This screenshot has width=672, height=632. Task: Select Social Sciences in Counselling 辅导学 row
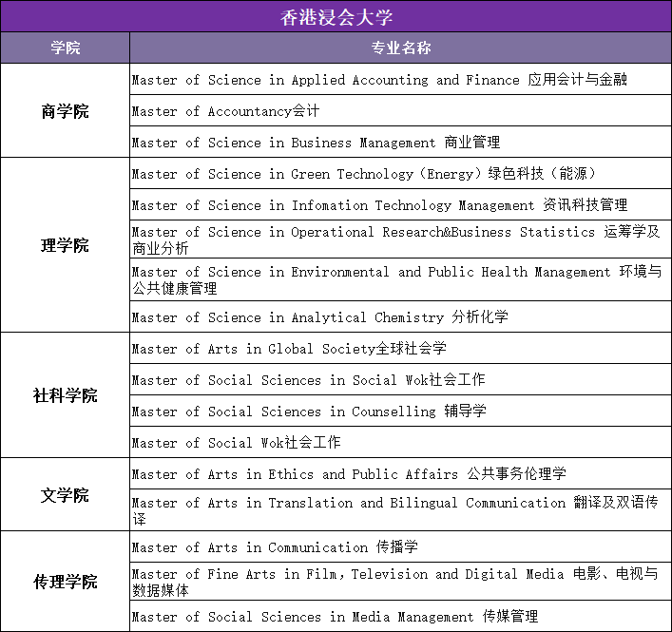pos(401,411)
